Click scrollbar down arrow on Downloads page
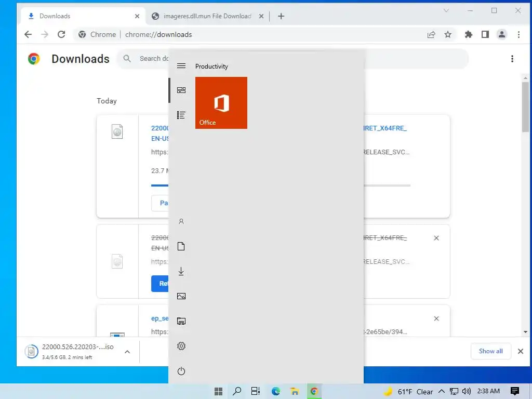532x399 pixels. point(525,332)
